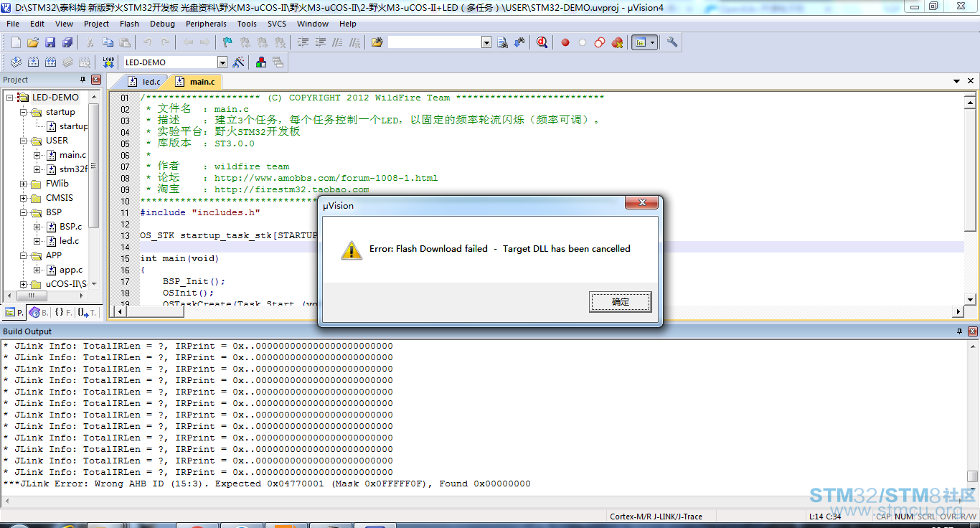Collapse the USER folder in project tree
This screenshot has width=980, height=528.
pos(24,141)
